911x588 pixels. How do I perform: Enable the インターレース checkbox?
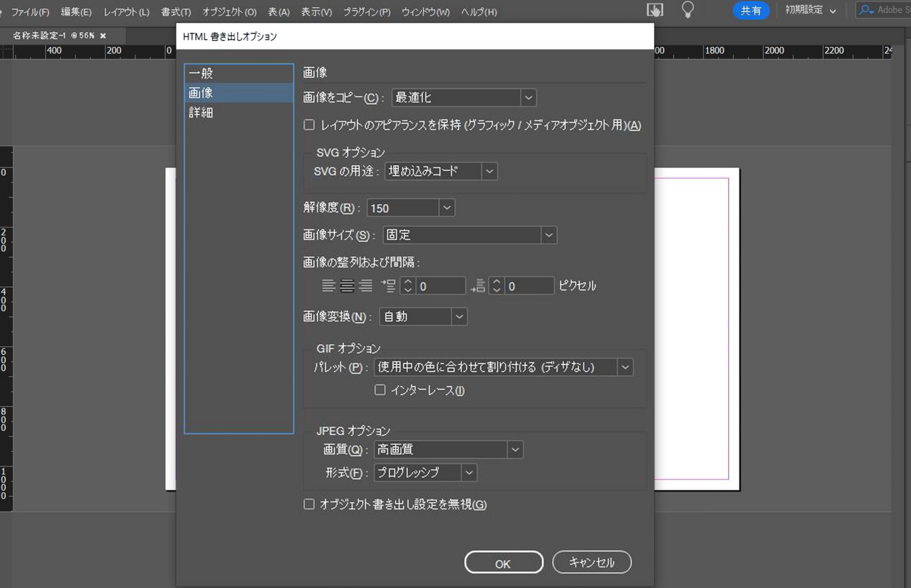(x=380, y=390)
